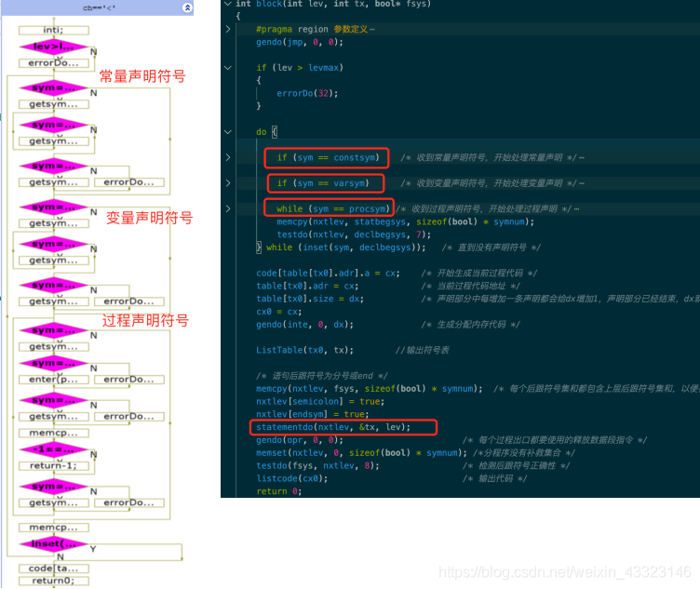Click the 'gendo(opr, 0, 0);' line
This screenshot has height=589, width=700.
tap(300, 440)
